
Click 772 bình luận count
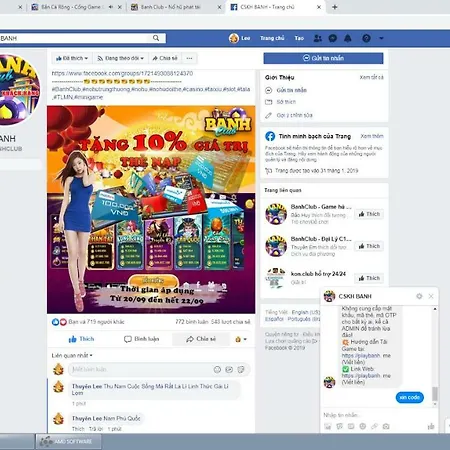tap(192, 322)
